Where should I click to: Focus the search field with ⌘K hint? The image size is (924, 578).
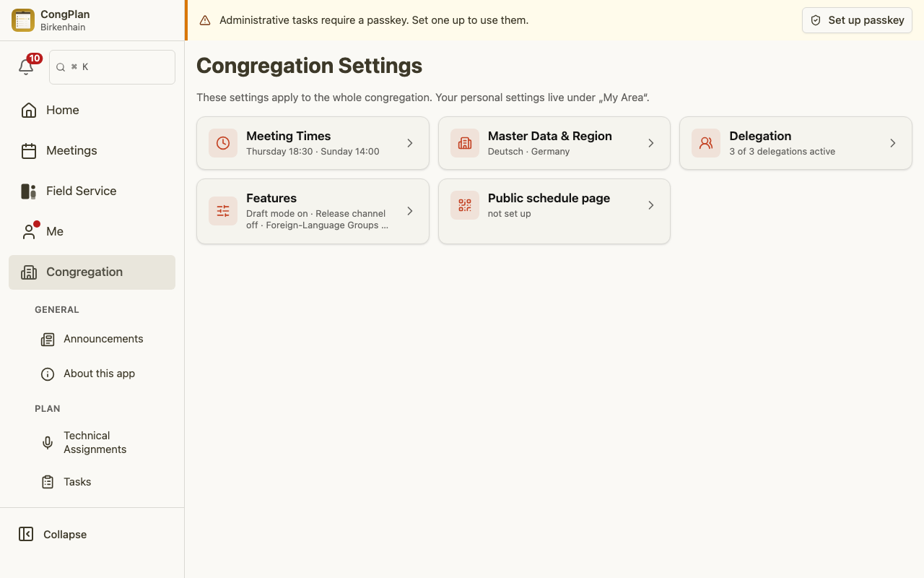pyautogui.click(x=112, y=66)
